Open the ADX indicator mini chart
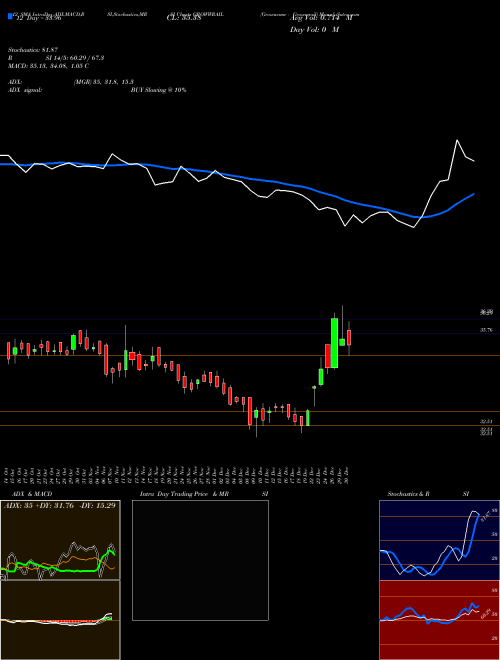The image size is (500, 660). click(60, 540)
